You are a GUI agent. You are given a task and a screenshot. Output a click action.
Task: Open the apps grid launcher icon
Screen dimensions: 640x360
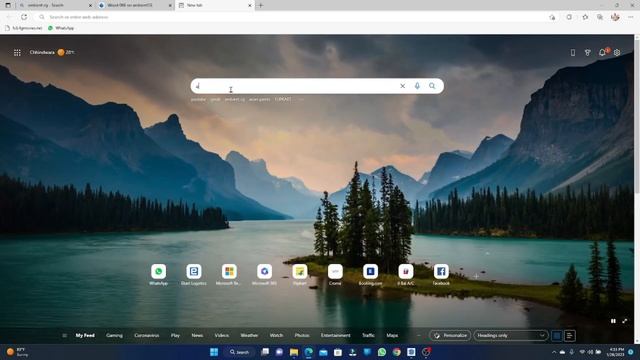[x=17, y=53]
